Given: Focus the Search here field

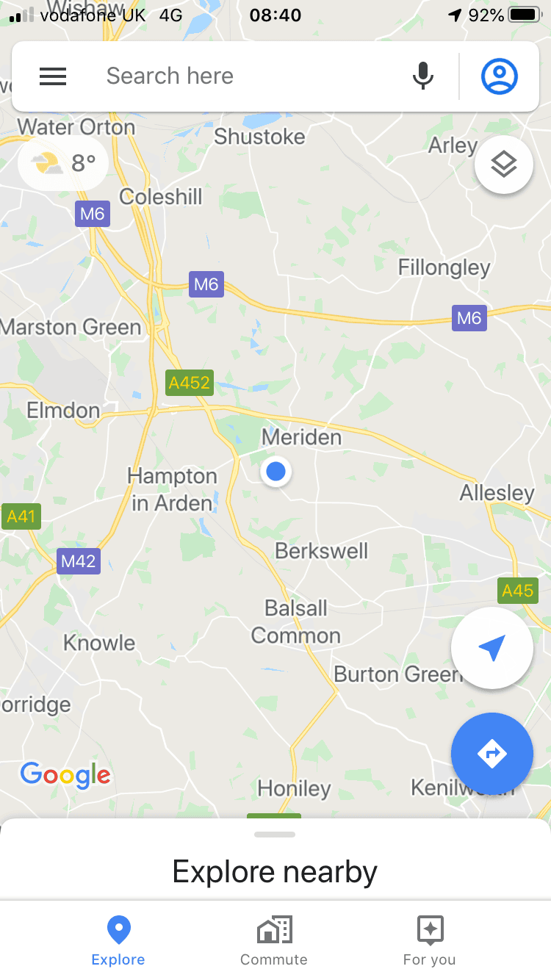Looking at the screenshot, I should 250,76.
